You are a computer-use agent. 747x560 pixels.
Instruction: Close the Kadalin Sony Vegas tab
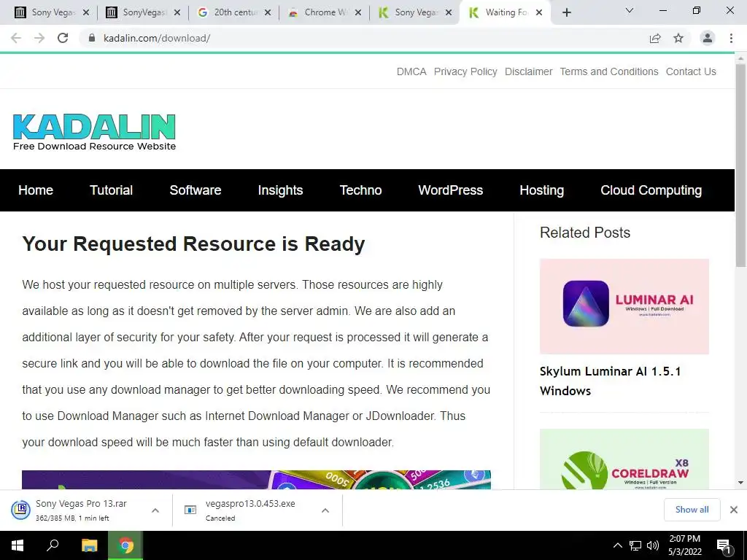449,13
